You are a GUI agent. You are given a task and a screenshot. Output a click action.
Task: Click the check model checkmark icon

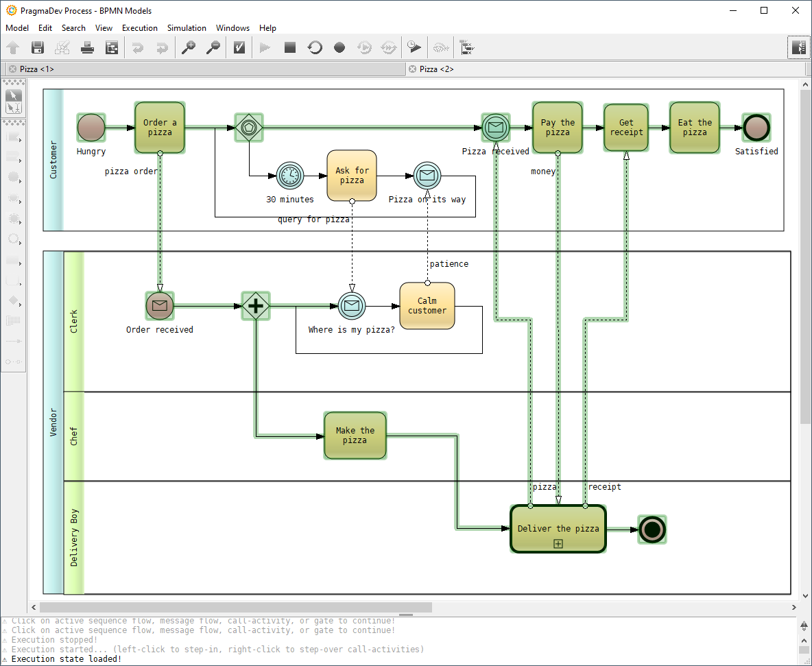tap(239, 47)
